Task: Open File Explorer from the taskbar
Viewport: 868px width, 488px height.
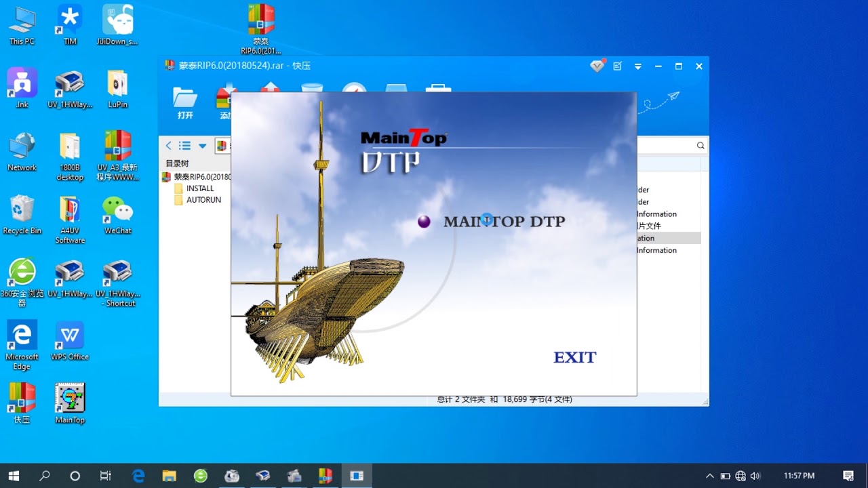Action: point(170,476)
